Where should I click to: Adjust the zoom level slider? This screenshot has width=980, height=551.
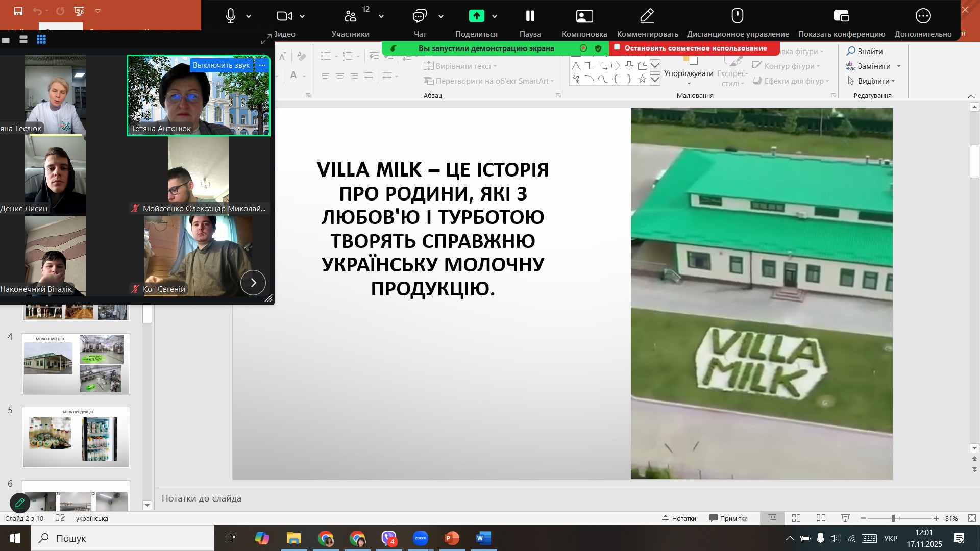(893, 518)
